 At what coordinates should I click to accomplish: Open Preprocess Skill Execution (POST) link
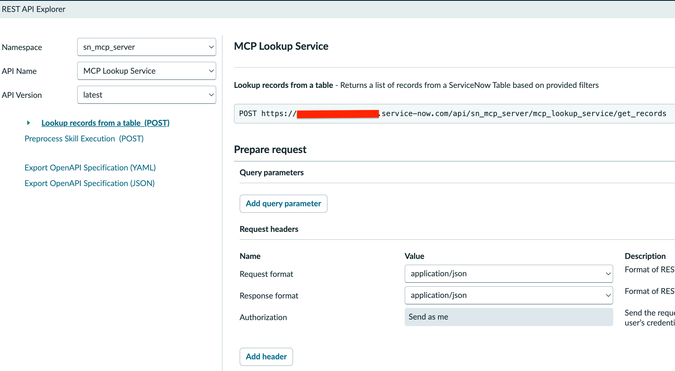click(x=84, y=139)
